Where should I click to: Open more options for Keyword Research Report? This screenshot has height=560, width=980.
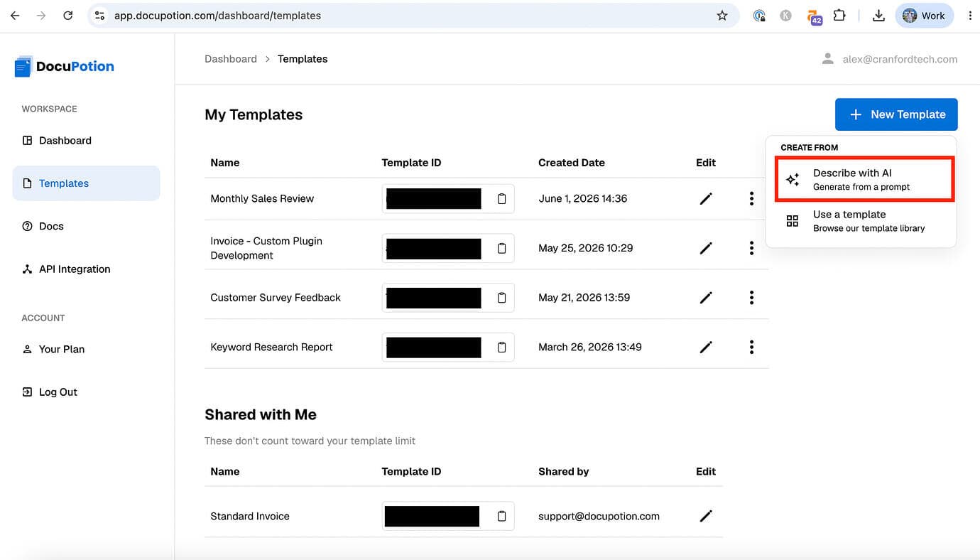tap(751, 348)
